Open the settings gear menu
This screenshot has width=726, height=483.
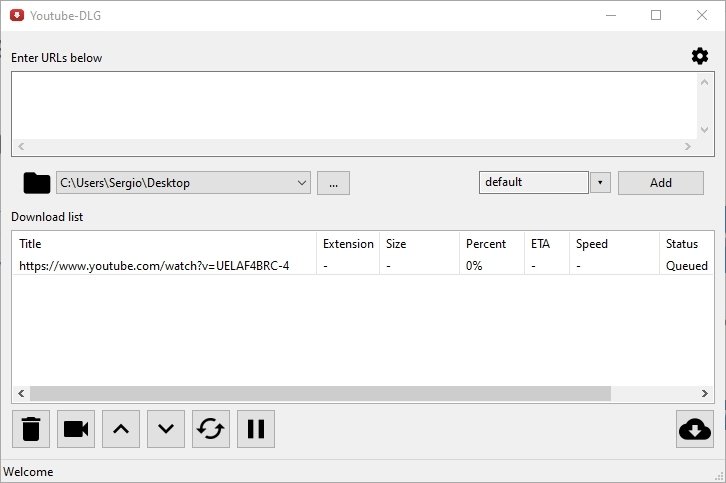(x=700, y=56)
